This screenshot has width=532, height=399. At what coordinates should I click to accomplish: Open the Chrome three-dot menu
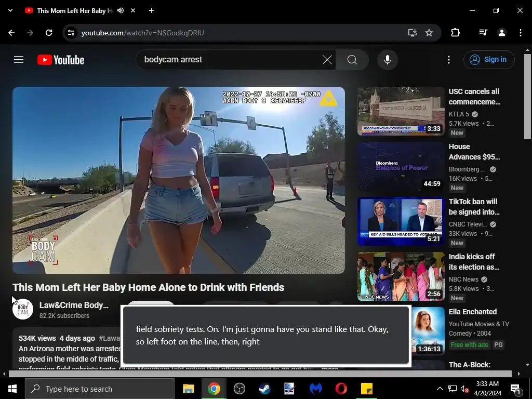point(521,33)
